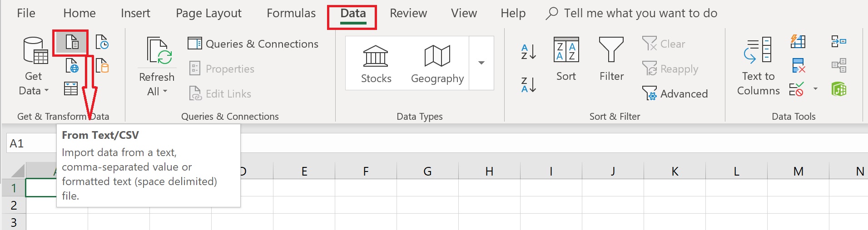Open Existing Connections icon
868x230 pixels.
[x=102, y=66]
